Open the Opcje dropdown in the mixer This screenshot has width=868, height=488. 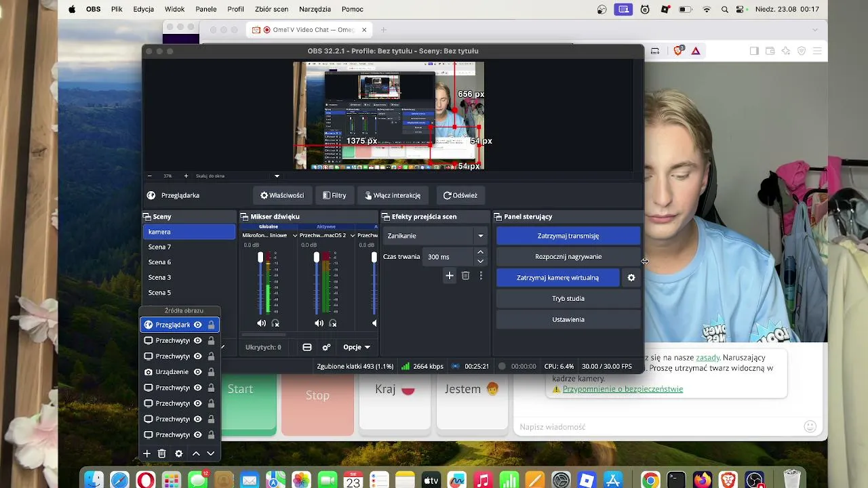357,347
